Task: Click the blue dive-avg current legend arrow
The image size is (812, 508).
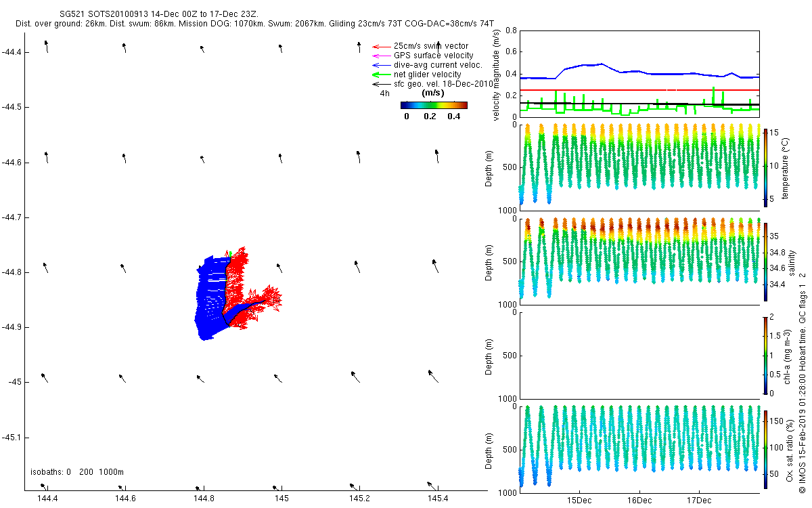Action: (x=381, y=65)
